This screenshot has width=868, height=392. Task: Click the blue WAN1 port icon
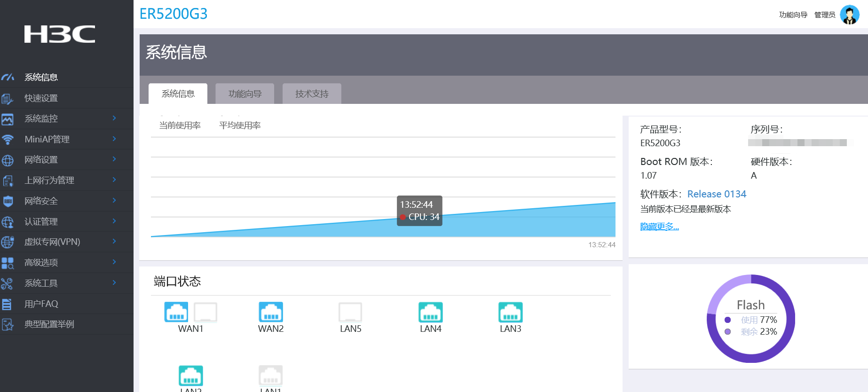pos(176,312)
